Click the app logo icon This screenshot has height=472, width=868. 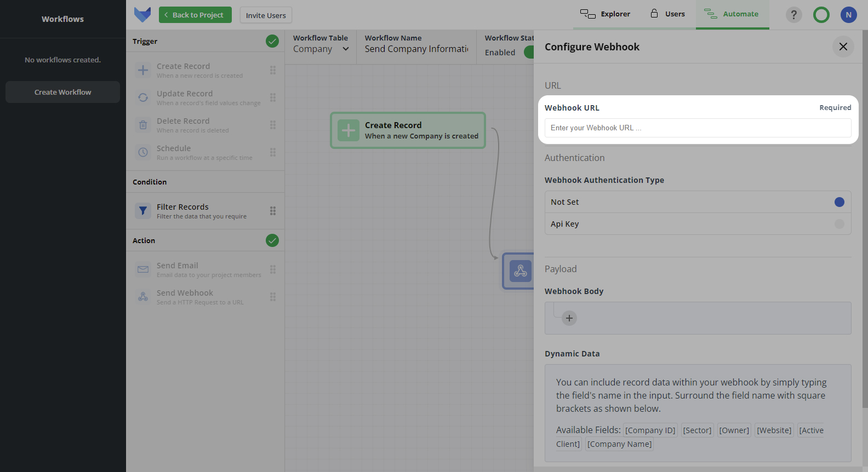(142, 15)
